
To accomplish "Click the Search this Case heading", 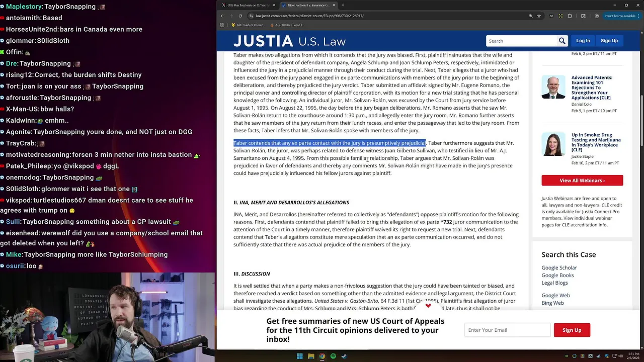I will [x=569, y=254].
